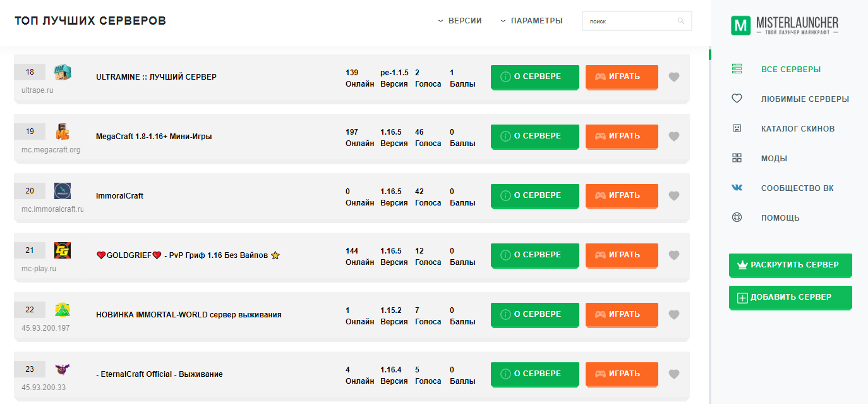Expand the ПАРАМЕТРЫ dropdown
The height and width of the screenshot is (404, 868).
tap(531, 21)
